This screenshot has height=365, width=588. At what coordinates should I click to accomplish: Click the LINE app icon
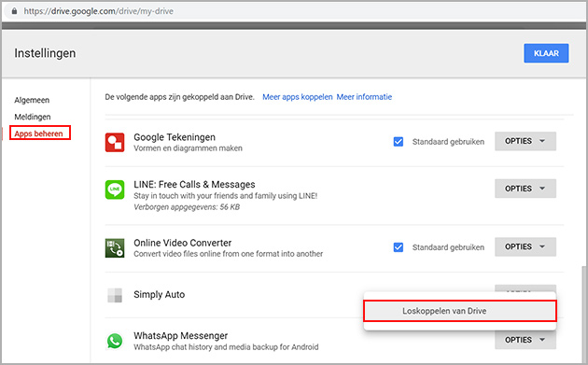(115, 190)
